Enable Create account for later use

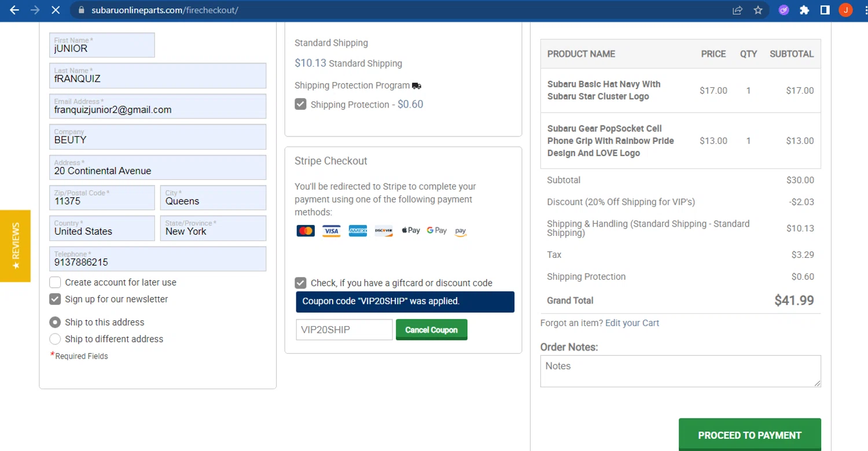click(55, 282)
